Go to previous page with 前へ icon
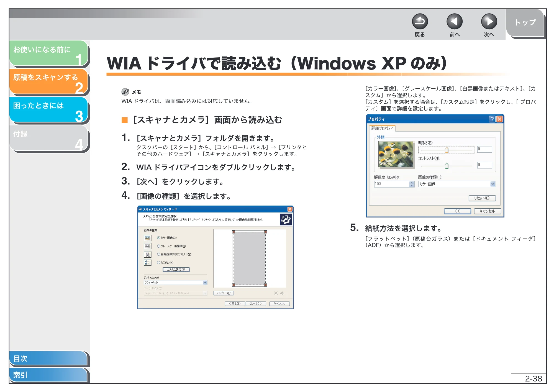Viewport: 554px width, 392px height. tap(454, 22)
